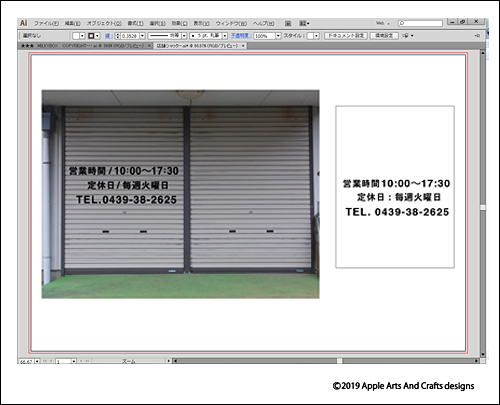
Task: Click the vertical scrollbar down arrow
Action: click(x=483, y=354)
